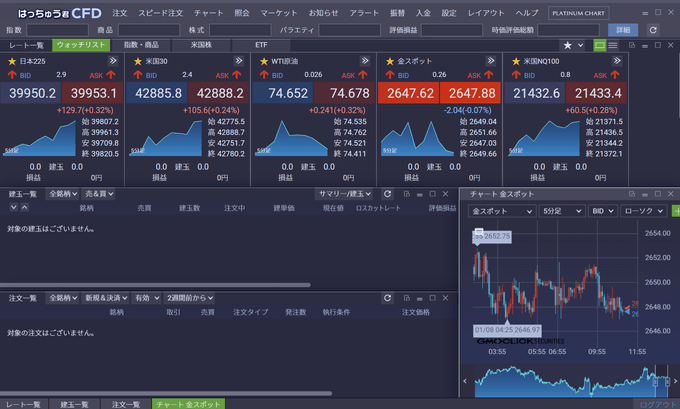Expand the 米国NQ100 card with double-chevron
Viewport: 680px width, 409px height.
(x=617, y=61)
